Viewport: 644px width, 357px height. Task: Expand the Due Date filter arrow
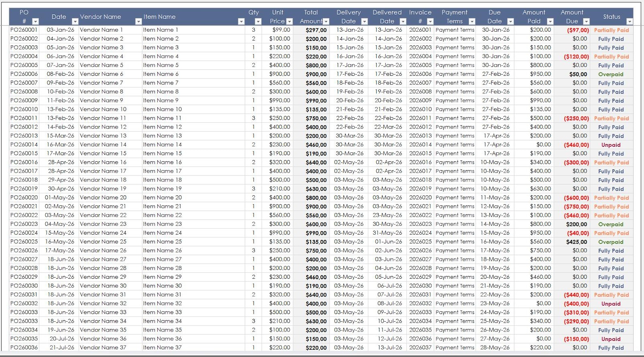click(511, 21)
